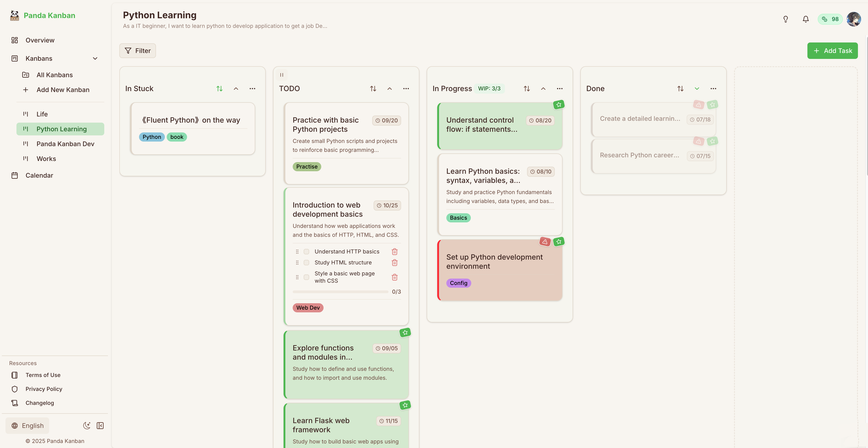Open the In Progress column options menu
Screen dimensions: 868x448
coord(560,89)
